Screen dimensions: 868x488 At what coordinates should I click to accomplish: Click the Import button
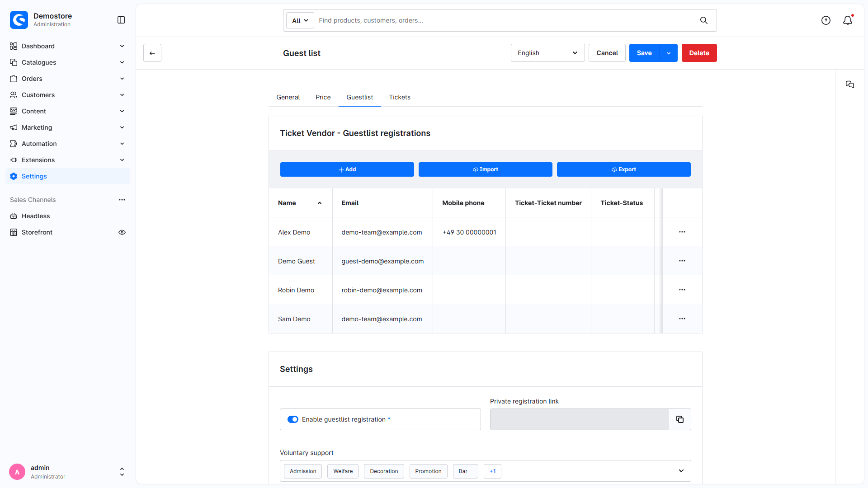coord(486,169)
